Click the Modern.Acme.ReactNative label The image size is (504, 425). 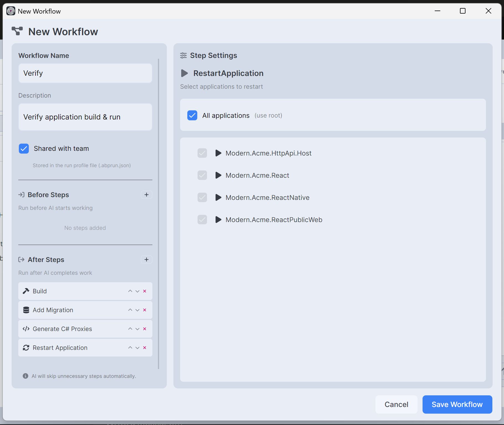click(268, 197)
